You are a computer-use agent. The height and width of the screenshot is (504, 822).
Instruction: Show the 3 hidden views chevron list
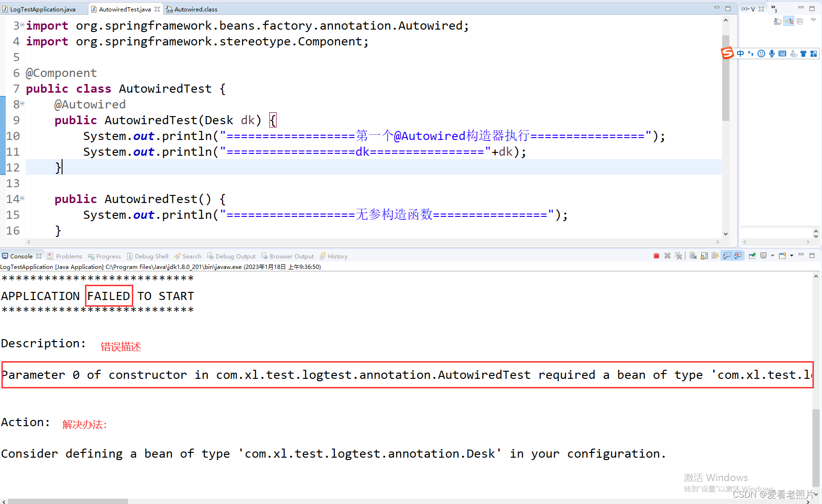click(x=774, y=9)
